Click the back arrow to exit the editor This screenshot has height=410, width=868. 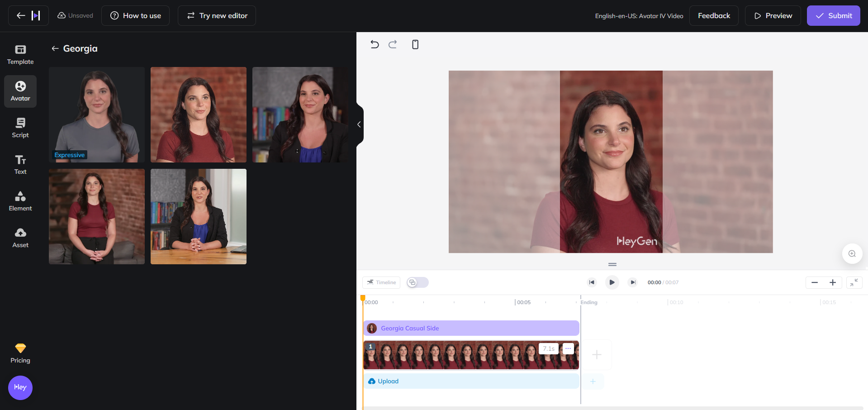(x=21, y=15)
